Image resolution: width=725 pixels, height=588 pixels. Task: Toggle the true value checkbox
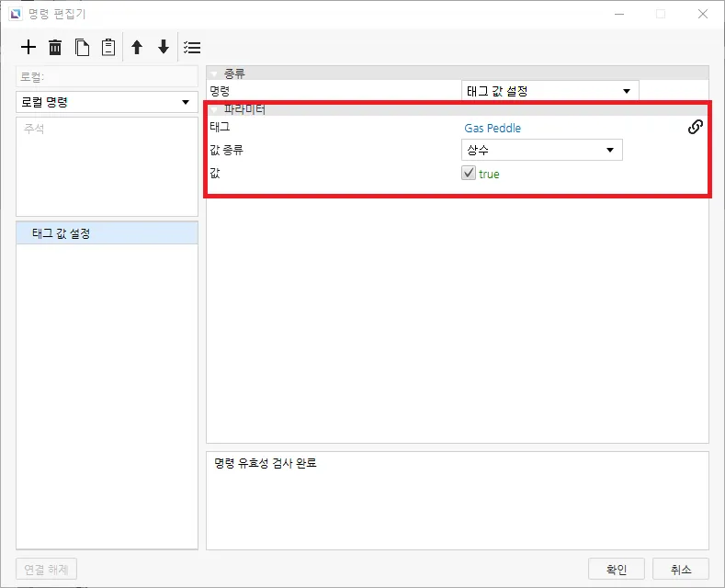click(x=469, y=174)
